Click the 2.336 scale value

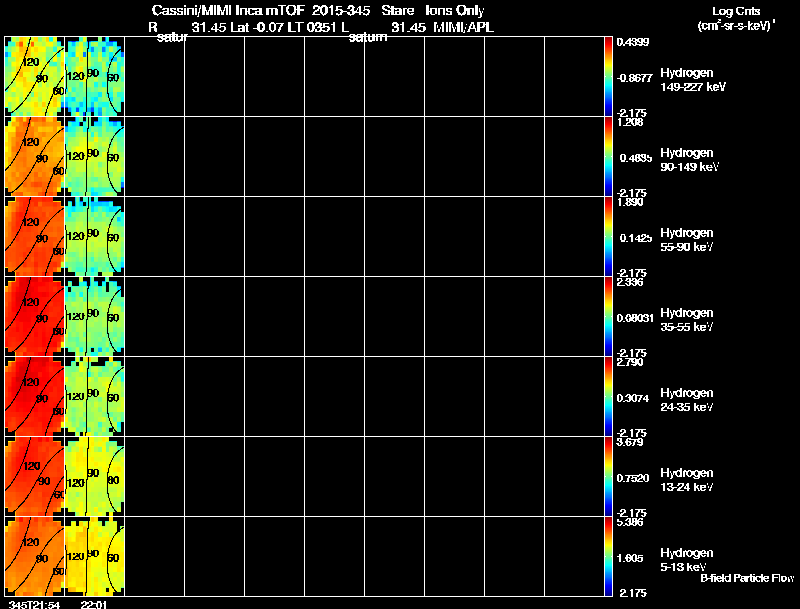pos(631,283)
